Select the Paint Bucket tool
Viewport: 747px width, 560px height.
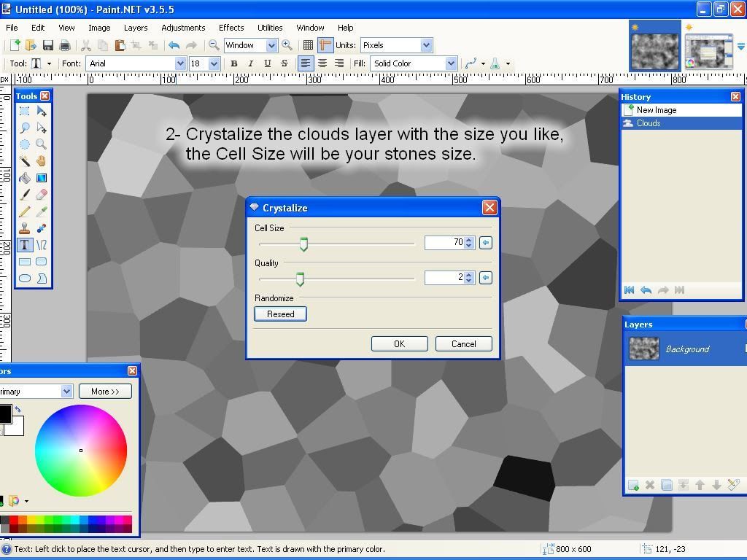tap(24, 178)
